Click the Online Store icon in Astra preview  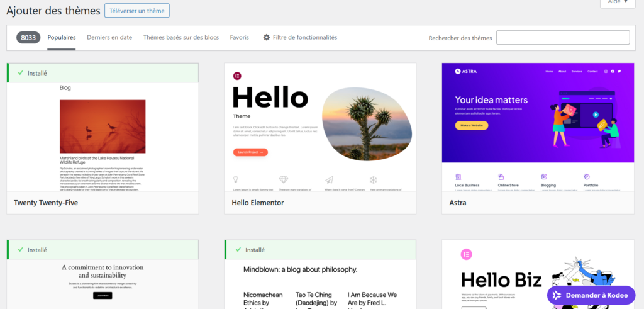point(501,177)
